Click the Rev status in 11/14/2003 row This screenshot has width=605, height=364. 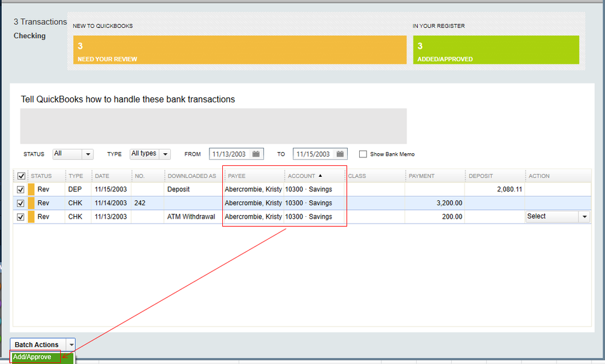coord(44,203)
